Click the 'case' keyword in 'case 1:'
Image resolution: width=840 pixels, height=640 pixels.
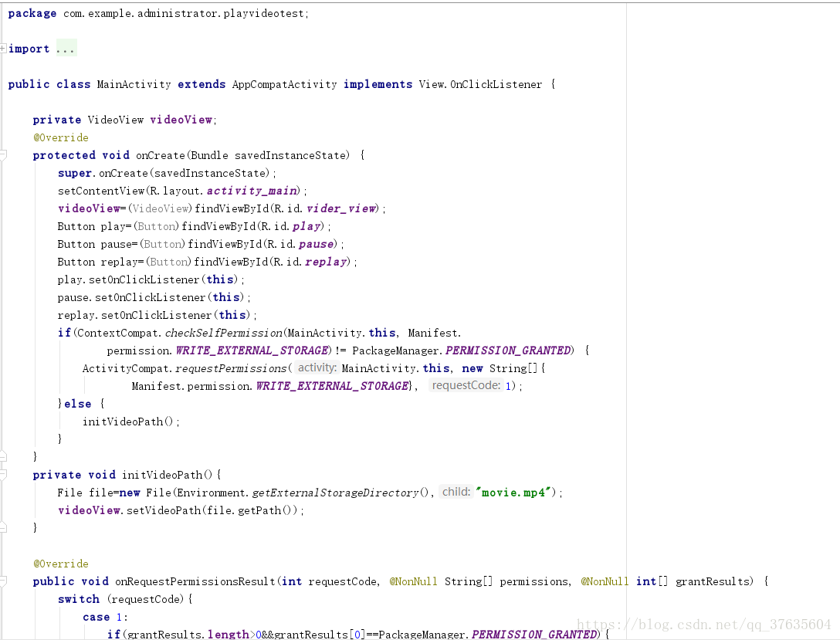pyautogui.click(x=96, y=617)
